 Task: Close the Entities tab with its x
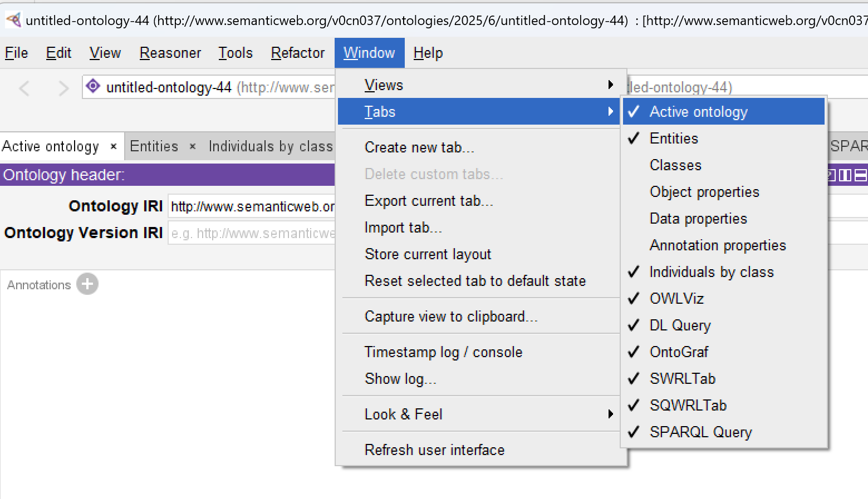193,146
